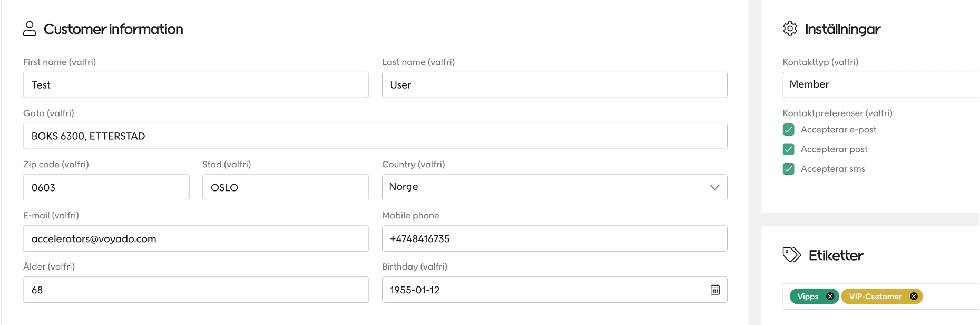Open the Kontakttyp dropdown showing Member

(x=881, y=84)
